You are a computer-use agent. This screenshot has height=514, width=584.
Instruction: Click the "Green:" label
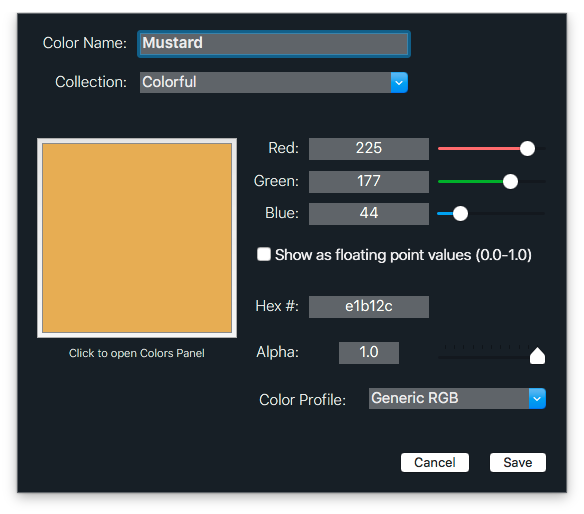coord(276,181)
